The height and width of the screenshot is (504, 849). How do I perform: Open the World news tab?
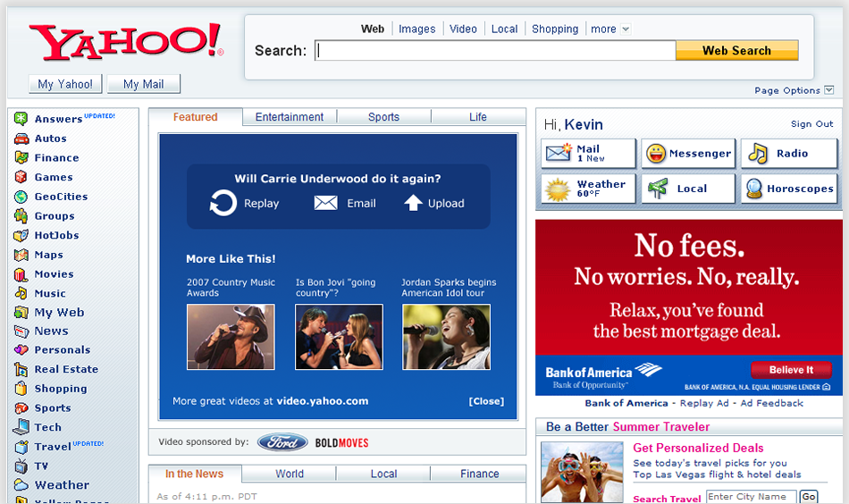click(x=290, y=474)
